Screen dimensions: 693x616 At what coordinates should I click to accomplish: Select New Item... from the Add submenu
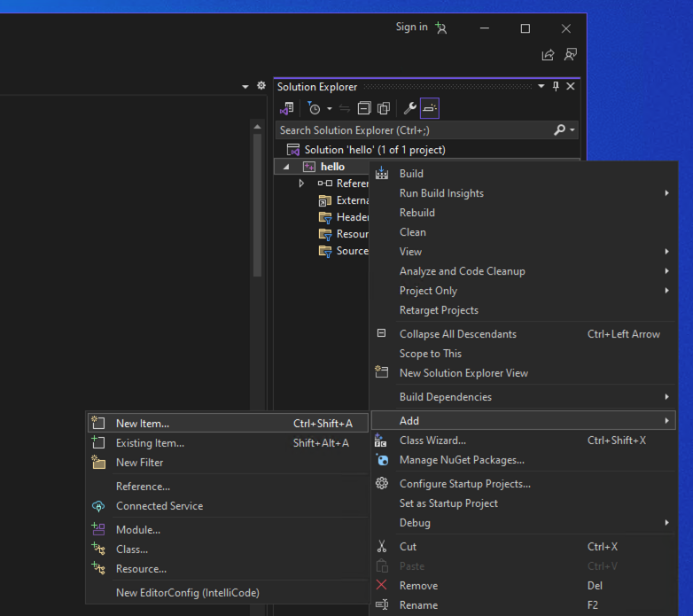[x=142, y=424]
